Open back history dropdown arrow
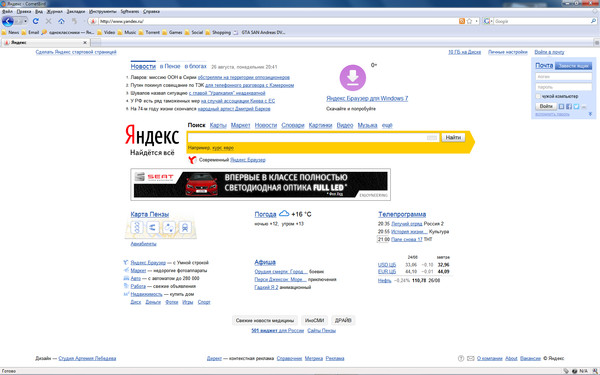This screenshot has width=600, height=375. point(26,21)
